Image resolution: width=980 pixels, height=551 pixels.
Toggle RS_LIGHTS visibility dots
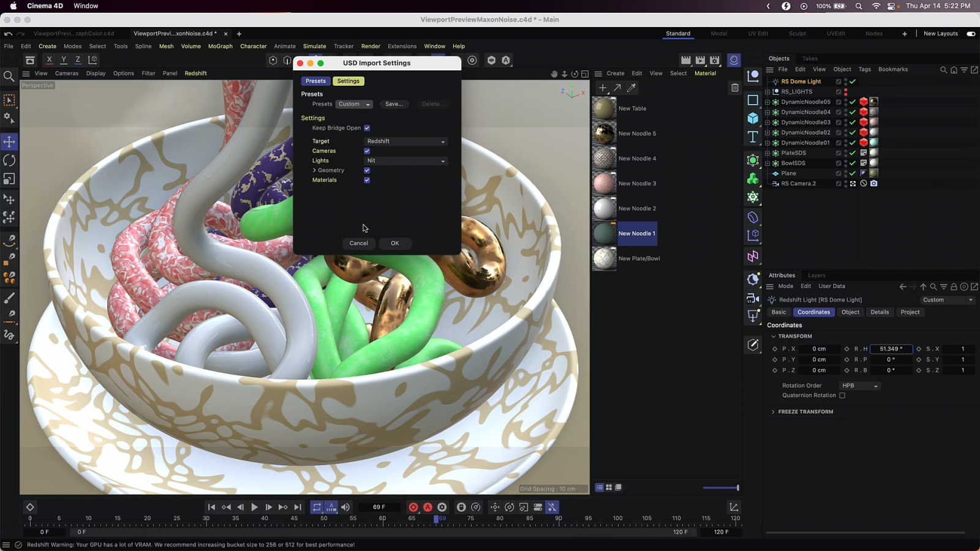846,92
